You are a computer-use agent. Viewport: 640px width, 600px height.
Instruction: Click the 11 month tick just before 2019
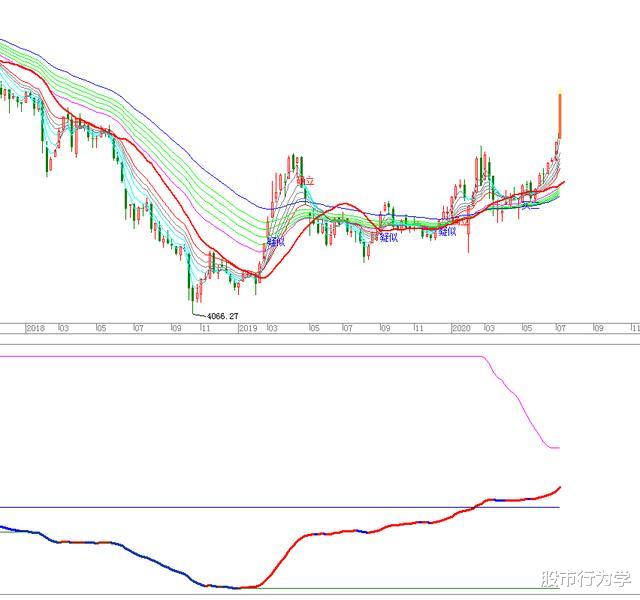tap(205, 328)
